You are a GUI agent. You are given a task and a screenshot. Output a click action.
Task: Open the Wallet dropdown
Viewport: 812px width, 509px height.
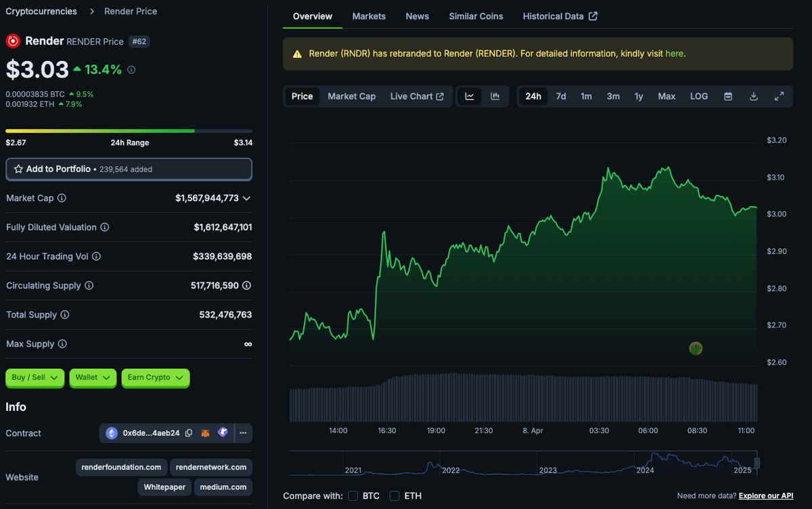(93, 378)
